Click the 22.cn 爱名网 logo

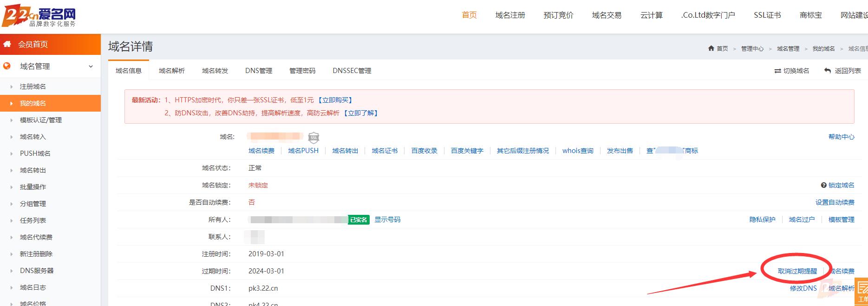pyautogui.click(x=39, y=17)
